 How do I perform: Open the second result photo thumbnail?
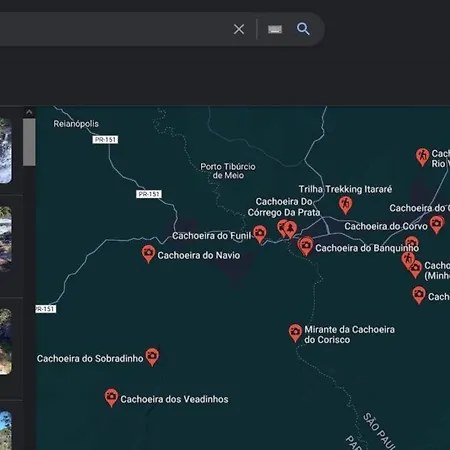tap(6, 238)
